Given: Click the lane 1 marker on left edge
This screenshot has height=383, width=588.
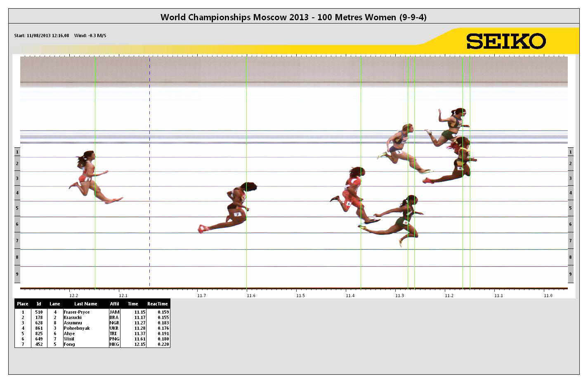Looking at the screenshot, I should 17,152.
